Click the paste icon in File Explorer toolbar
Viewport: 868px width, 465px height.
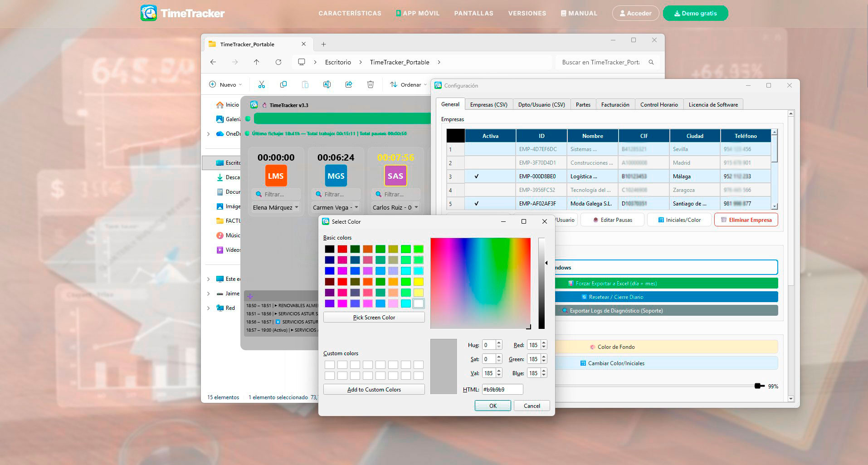pyautogui.click(x=305, y=84)
